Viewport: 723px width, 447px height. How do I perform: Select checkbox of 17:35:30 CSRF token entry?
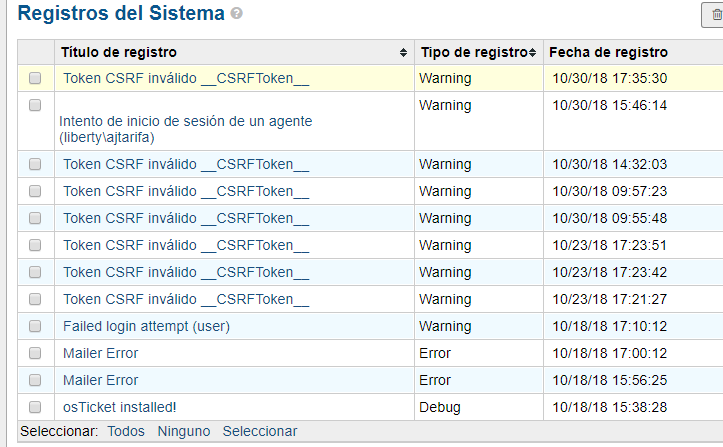coord(35,78)
